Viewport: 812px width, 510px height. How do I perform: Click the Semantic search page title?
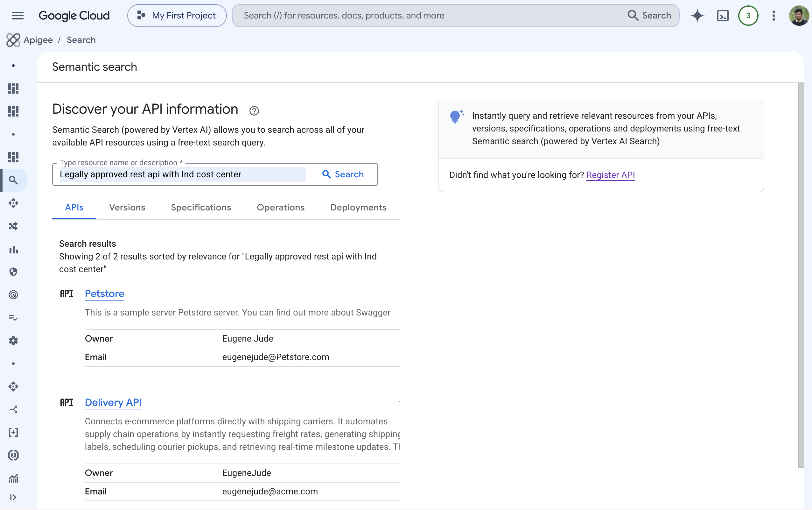[94, 67]
